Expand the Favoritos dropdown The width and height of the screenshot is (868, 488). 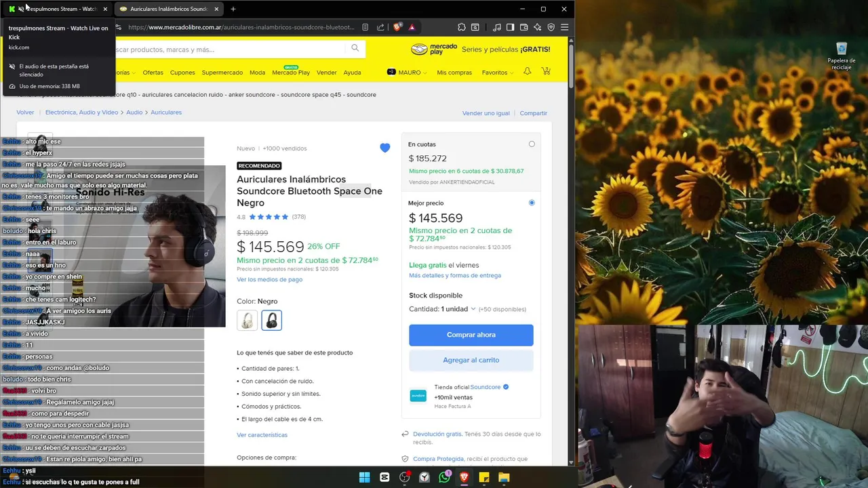497,73
